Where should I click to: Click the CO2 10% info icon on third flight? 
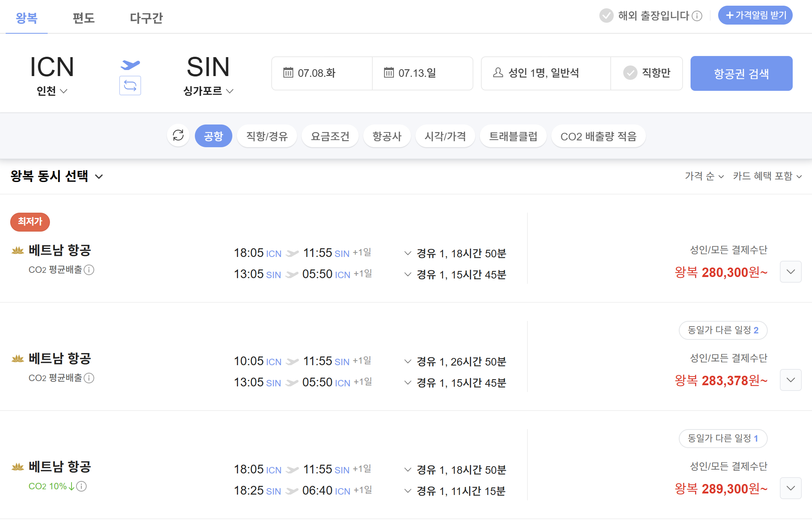click(82, 486)
